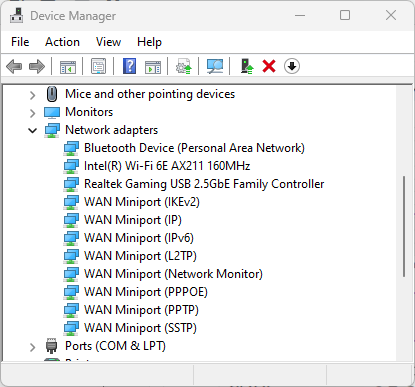Scan for hardware changes via monitor icon
Screen dimensions: 415x387
(215, 66)
